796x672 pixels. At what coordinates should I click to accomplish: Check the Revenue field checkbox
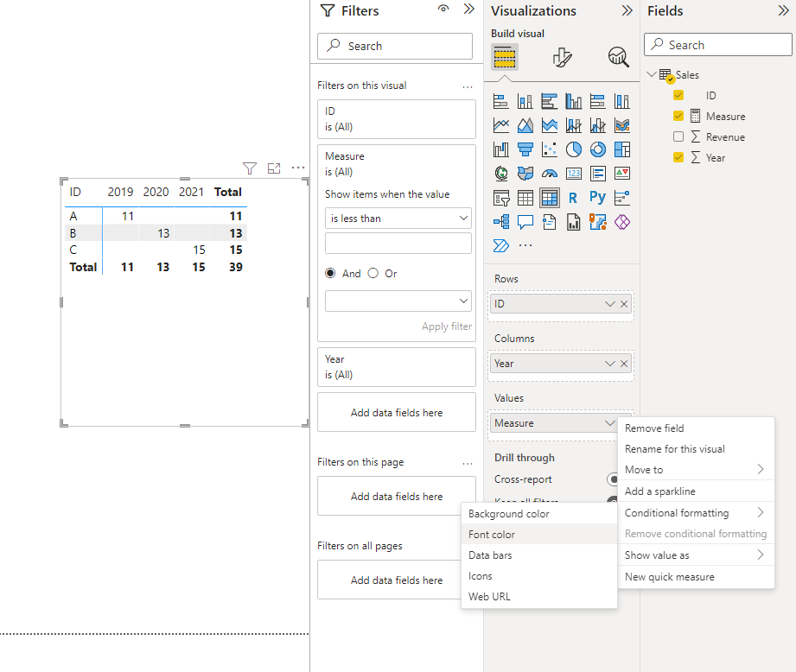click(x=678, y=136)
